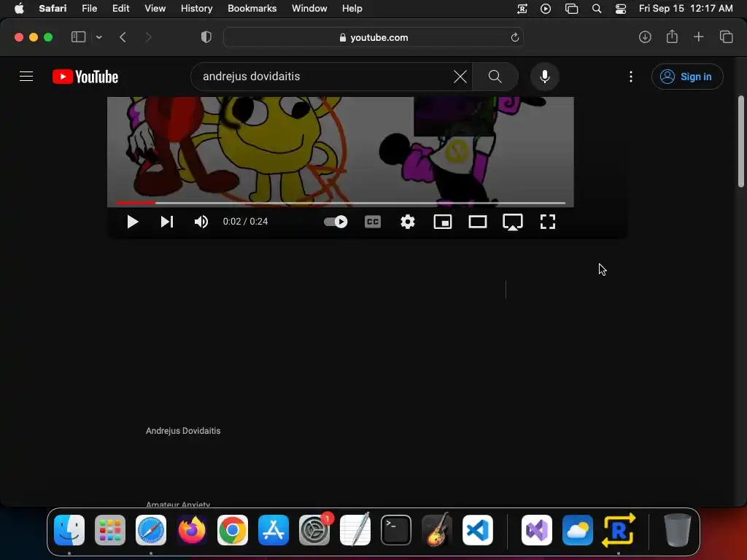Seek on the video progress bar
Screen dimensions: 747x560
click(340, 203)
